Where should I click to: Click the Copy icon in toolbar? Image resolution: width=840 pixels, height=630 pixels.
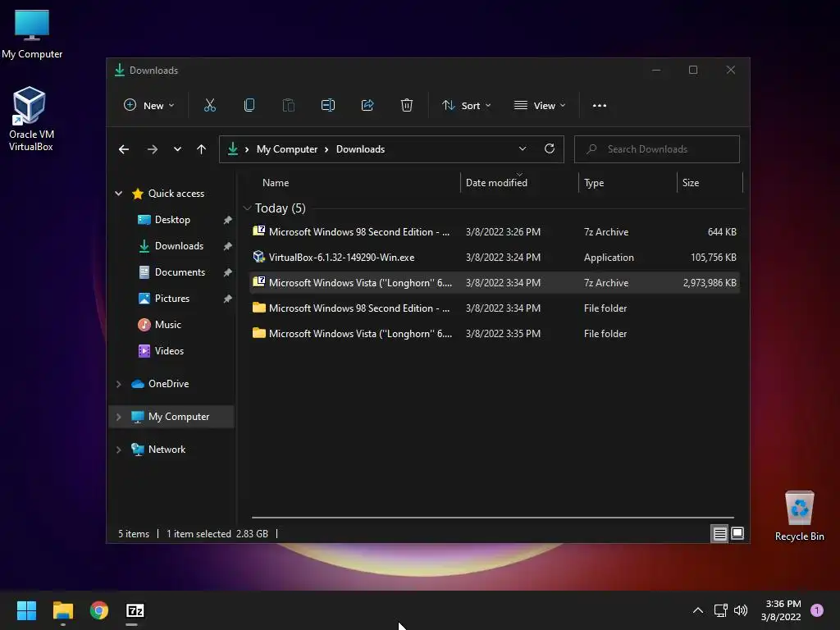[249, 106]
